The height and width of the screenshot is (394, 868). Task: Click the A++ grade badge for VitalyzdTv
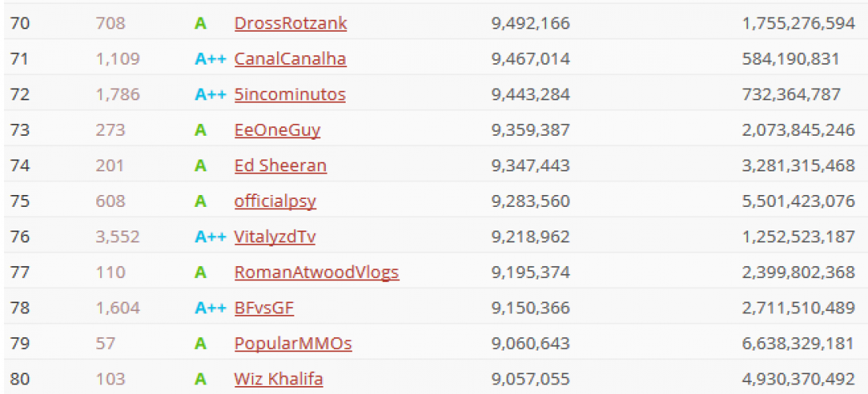point(211,237)
